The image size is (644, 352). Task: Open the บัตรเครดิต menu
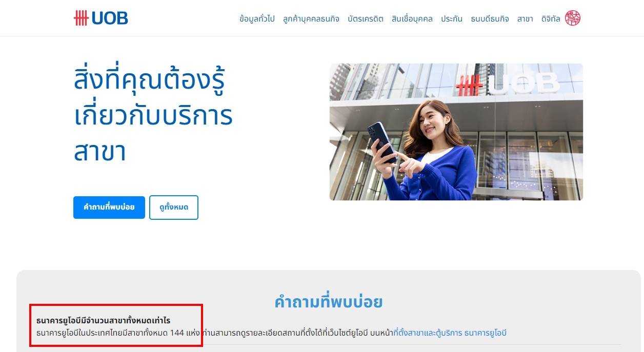[x=366, y=19]
